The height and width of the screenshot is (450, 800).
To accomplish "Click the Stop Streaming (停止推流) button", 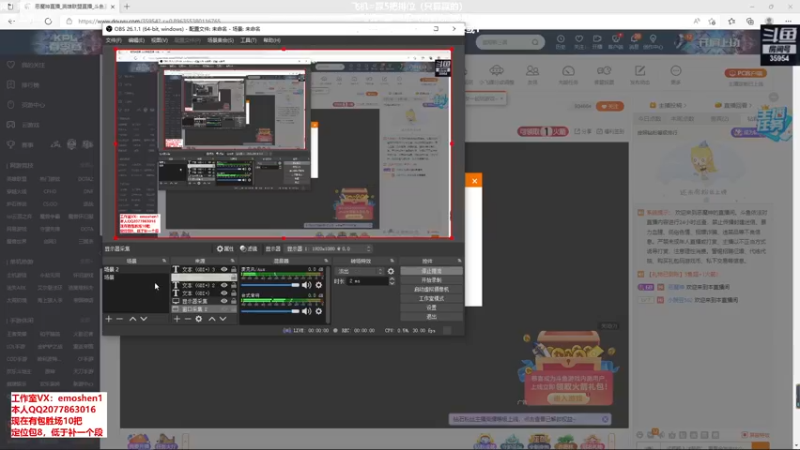I will point(432,271).
